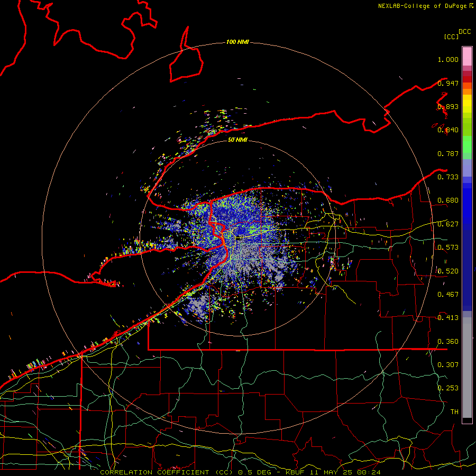Viewport: 476px width, 476px height.
Task: Click the 0.893 legend value
Action: [x=448, y=106]
